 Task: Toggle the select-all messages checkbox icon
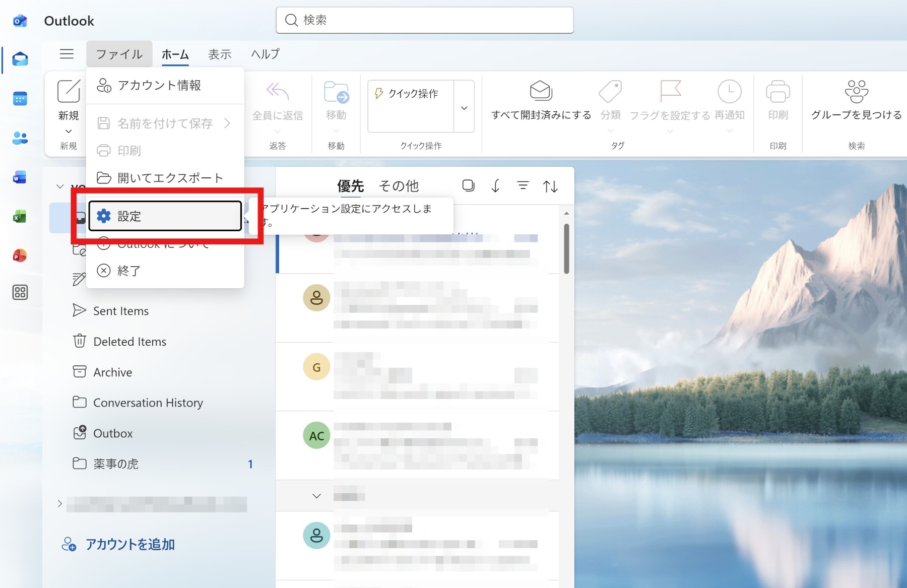click(468, 186)
